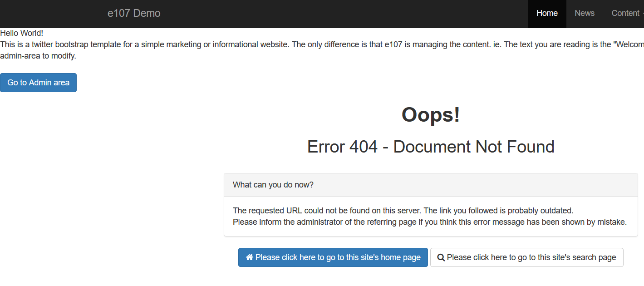
Task: Click the Go to Admin area button
Action: pyautogui.click(x=38, y=83)
